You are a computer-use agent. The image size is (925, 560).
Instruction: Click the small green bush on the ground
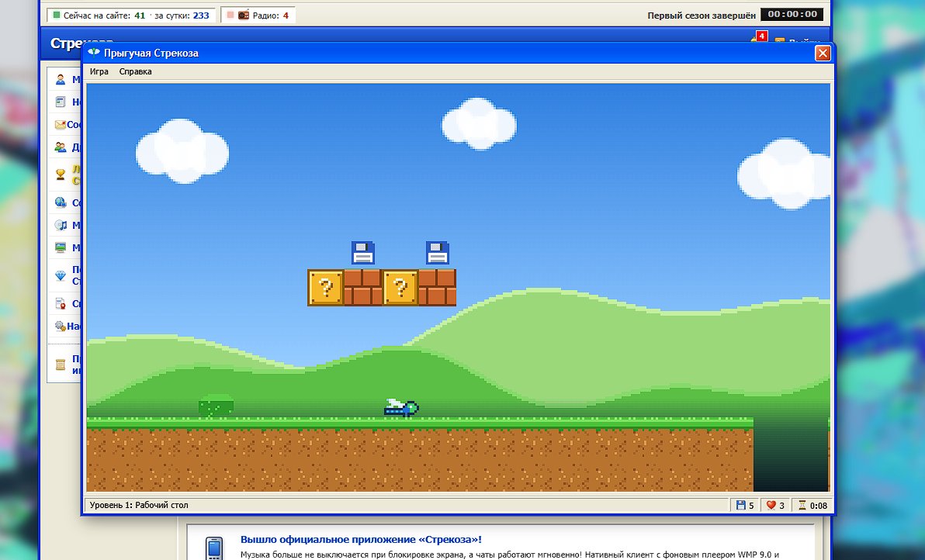[x=216, y=406]
